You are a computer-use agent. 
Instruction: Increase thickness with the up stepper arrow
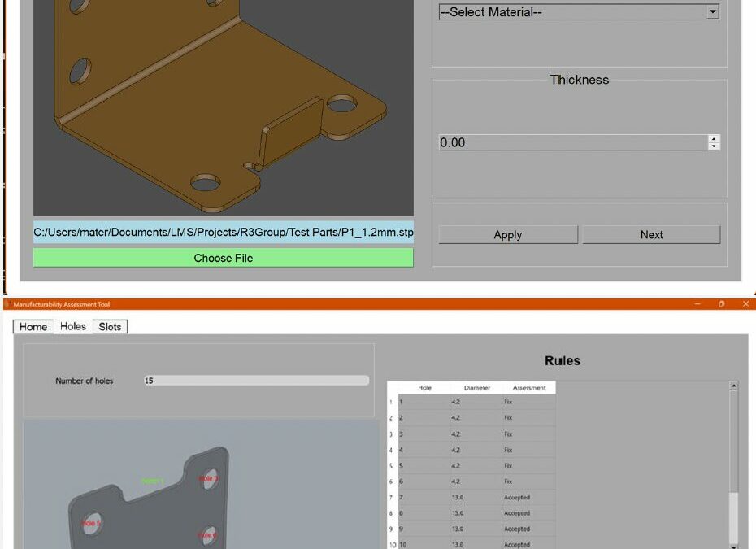(714, 138)
